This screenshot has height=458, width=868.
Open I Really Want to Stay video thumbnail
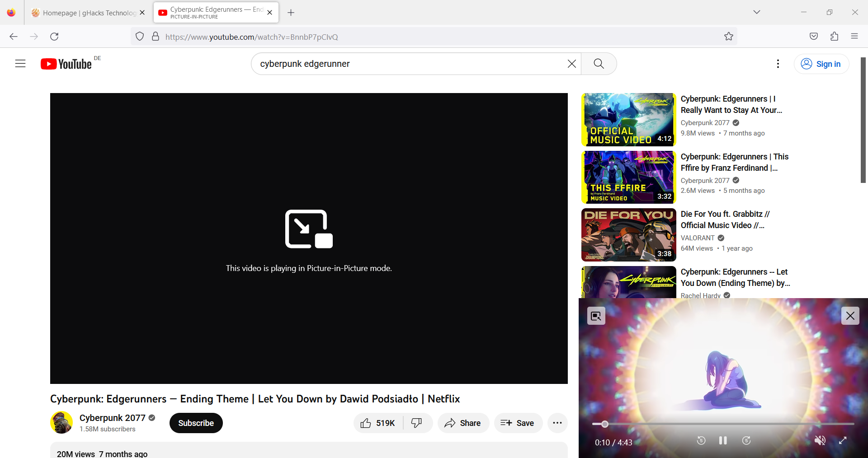(628, 120)
